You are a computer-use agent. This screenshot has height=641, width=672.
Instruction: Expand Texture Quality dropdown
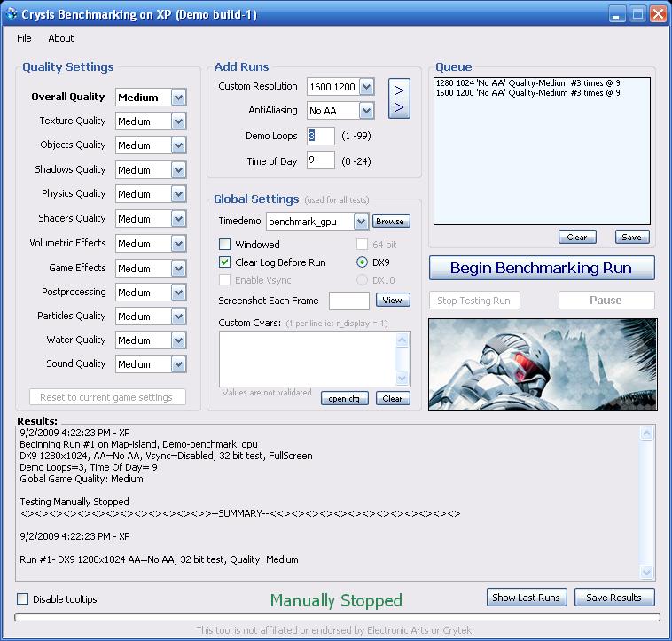pyautogui.click(x=179, y=121)
